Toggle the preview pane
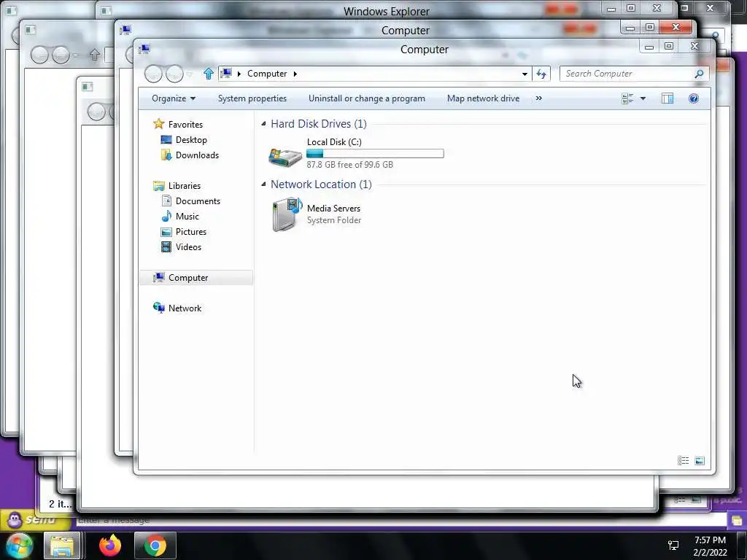The image size is (747, 560). pyautogui.click(x=667, y=98)
